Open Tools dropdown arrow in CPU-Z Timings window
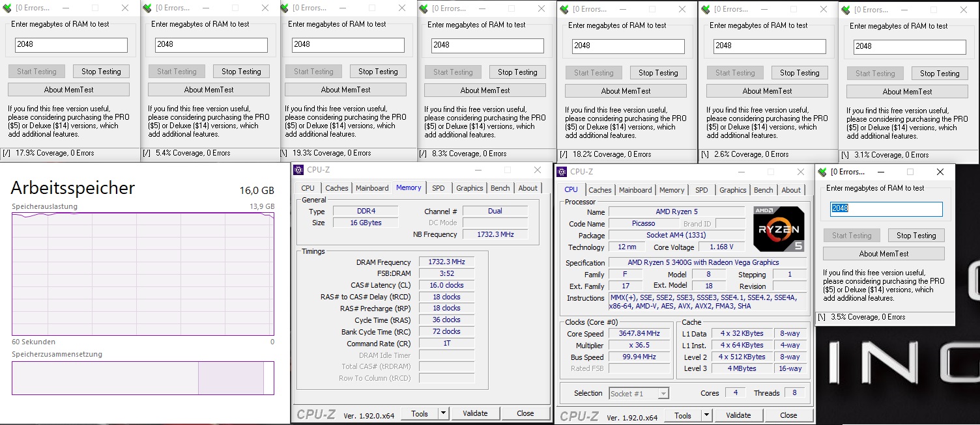 tap(443, 413)
